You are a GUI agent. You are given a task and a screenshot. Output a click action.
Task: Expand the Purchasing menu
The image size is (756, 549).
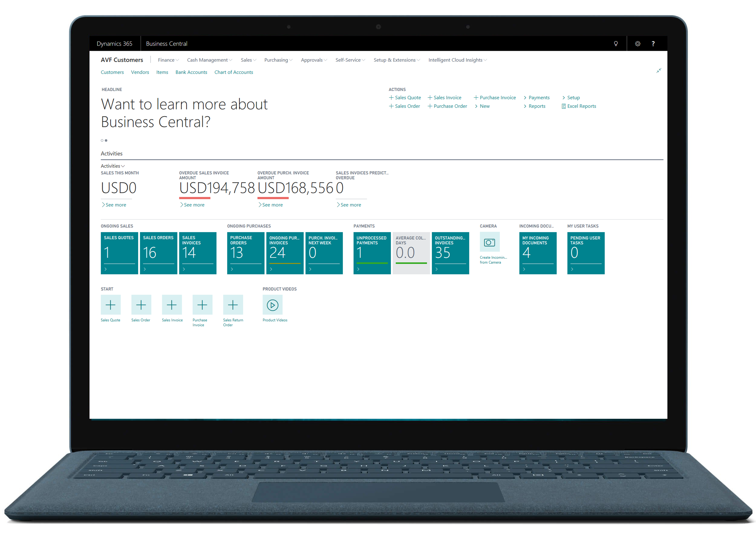pyautogui.click(x=278, y=60)
